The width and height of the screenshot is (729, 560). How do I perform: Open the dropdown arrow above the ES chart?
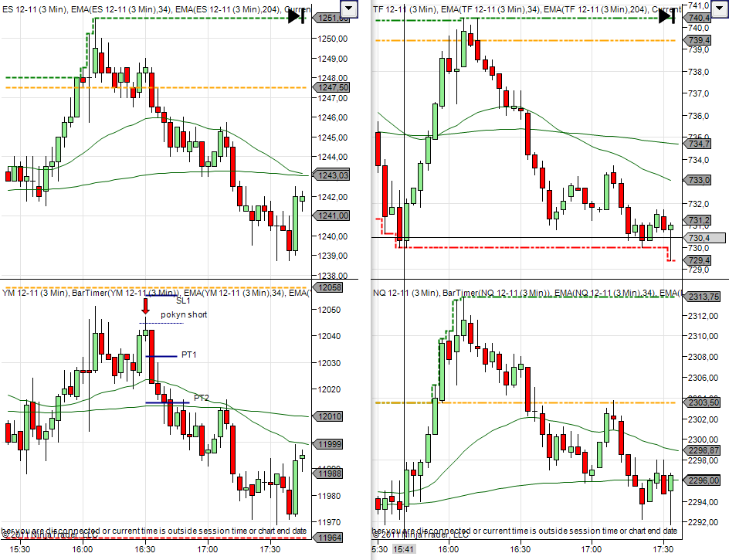coord(349,8)
